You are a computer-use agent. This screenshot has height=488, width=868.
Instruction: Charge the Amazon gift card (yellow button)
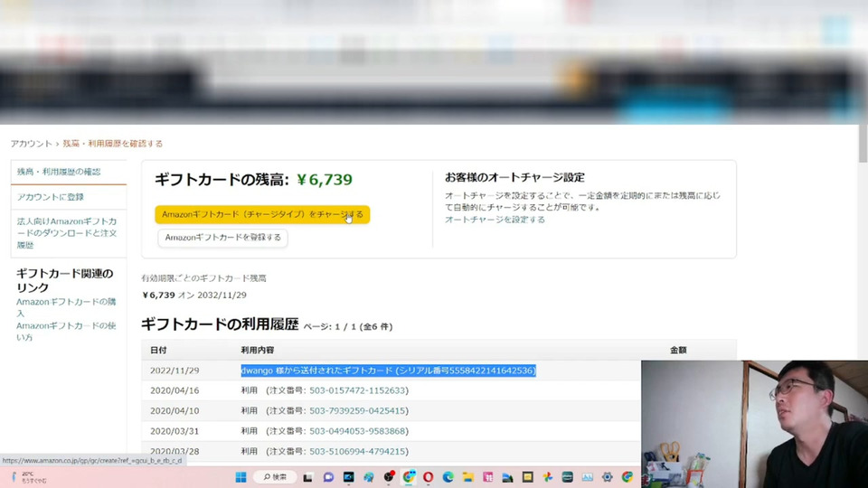point(262,215)
